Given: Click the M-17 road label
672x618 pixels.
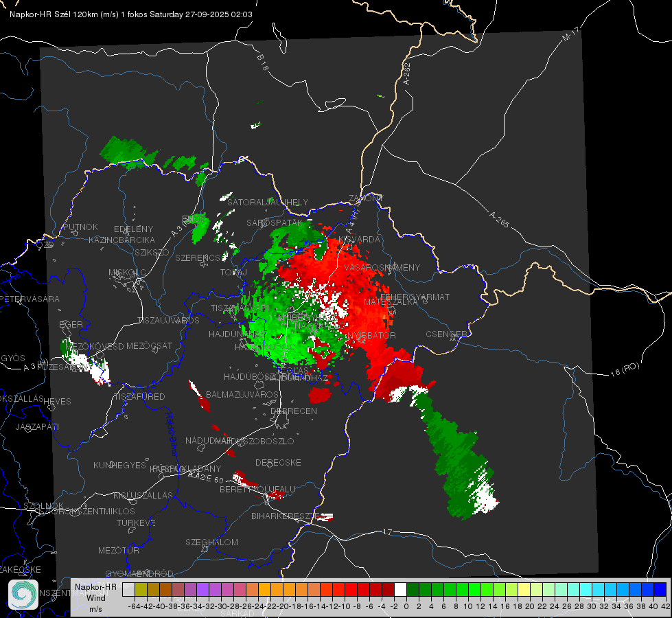Looking at the screenshot, I should tap(570, 34).
